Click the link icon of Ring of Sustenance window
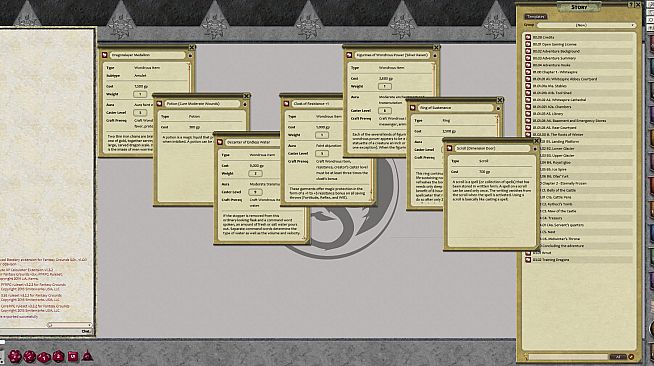Screen dimensions: 654x366 pos(413,108)
